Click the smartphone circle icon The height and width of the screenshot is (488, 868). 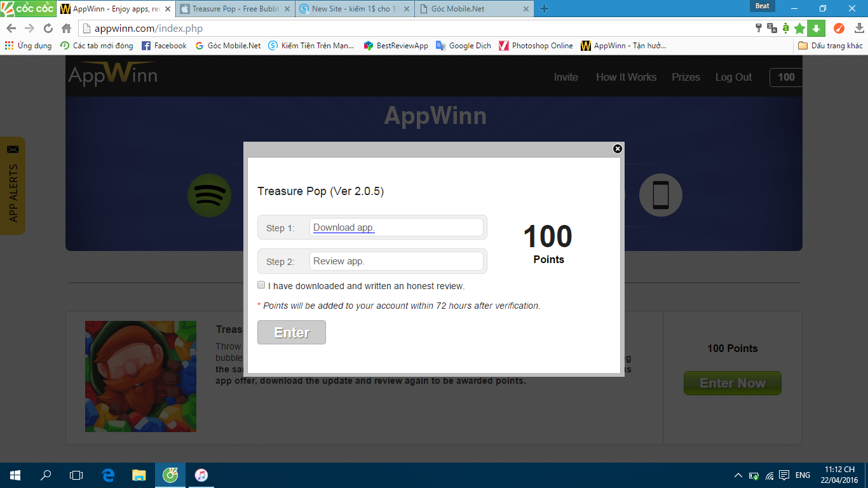point(660,195)
